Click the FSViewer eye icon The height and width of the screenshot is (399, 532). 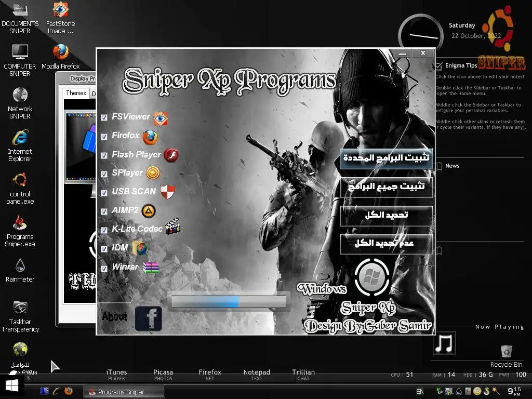[160, 118]
